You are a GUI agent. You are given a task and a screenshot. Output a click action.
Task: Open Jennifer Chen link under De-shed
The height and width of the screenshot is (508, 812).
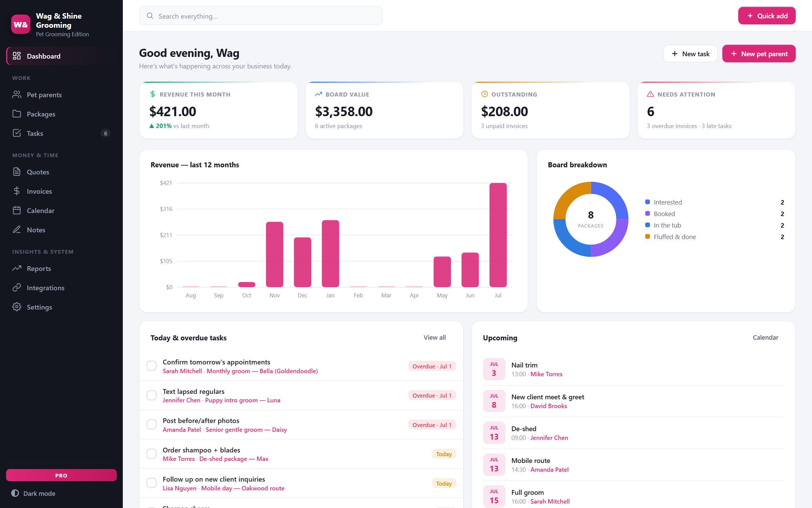click(x=549, y=438)
